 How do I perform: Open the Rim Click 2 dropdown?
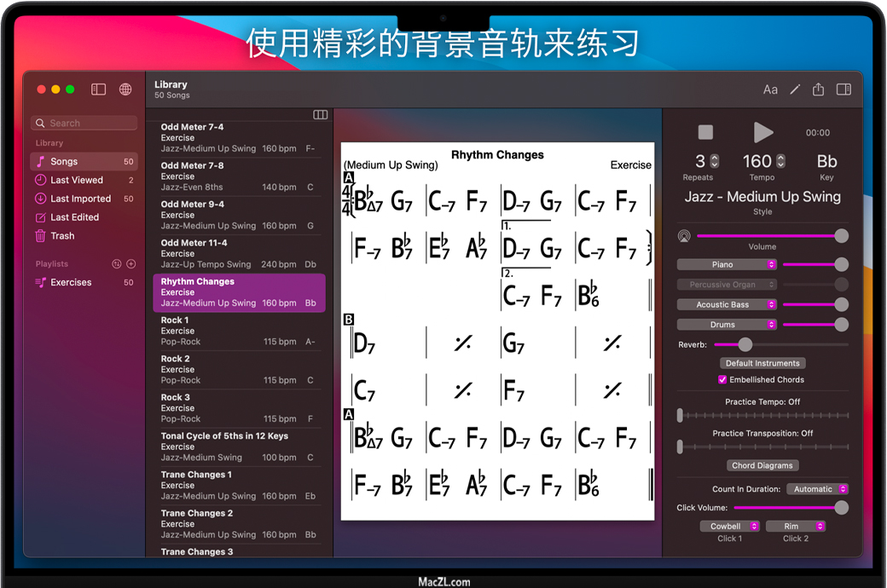click(796, 527)
